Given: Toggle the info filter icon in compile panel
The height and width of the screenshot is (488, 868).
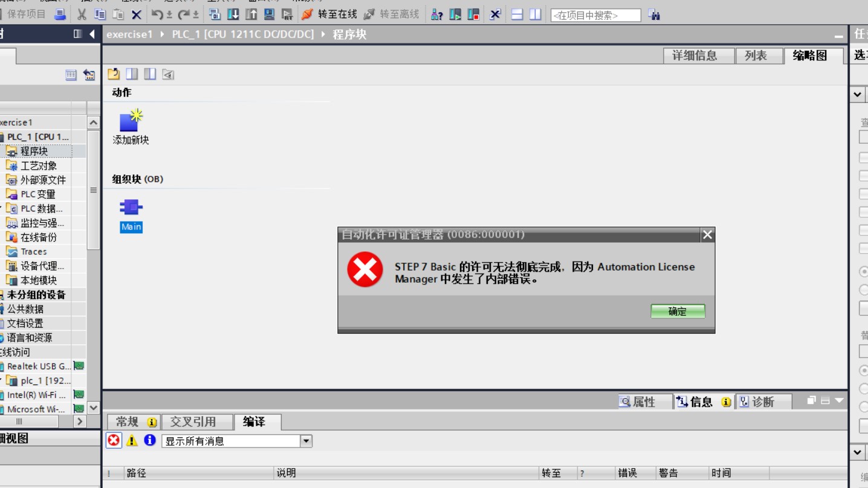Looking at the screenshot, I should 150,440.
